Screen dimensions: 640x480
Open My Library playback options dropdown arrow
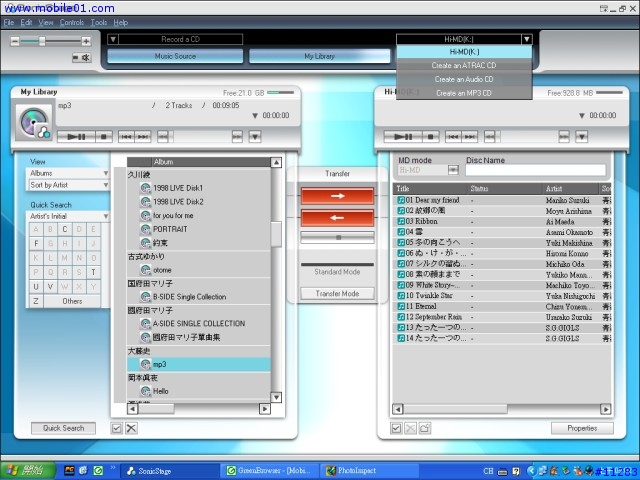coord(255,137)
